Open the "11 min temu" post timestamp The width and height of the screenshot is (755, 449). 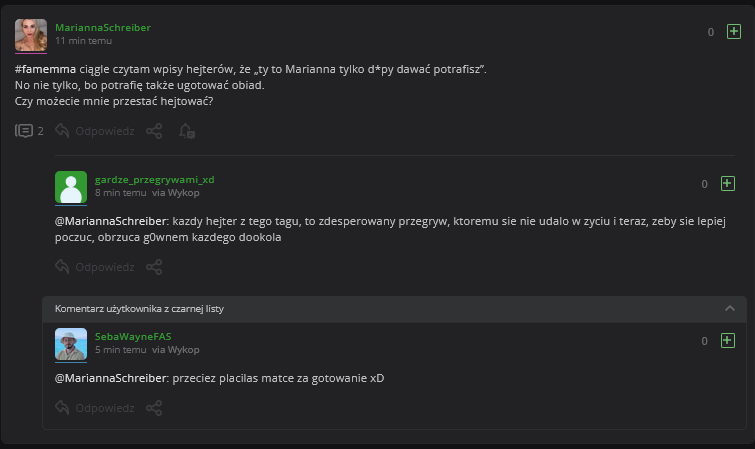(x=84, y=41)
